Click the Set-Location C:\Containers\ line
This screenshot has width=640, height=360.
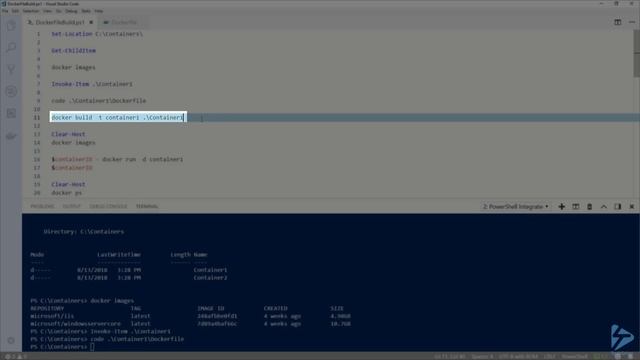coord(97,34)
